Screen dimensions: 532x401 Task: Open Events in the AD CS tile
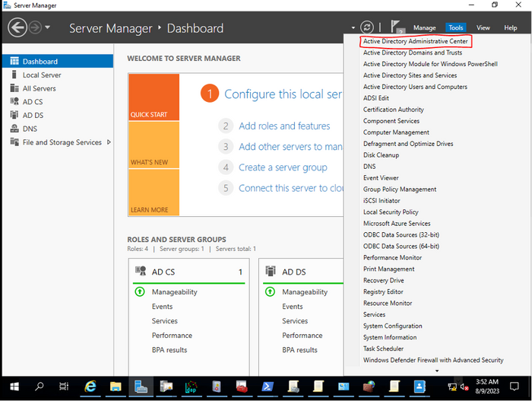162,307
